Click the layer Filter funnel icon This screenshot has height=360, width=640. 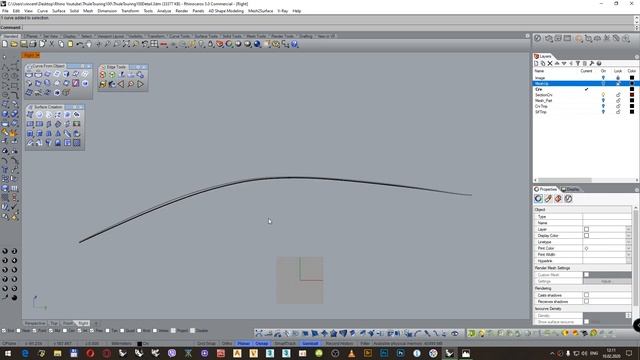578,63
